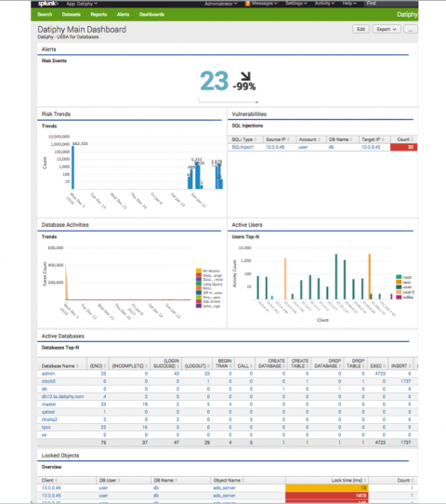
Task: Sort by the BEGIN TRAN column
Action: click(x=224, y=364)
